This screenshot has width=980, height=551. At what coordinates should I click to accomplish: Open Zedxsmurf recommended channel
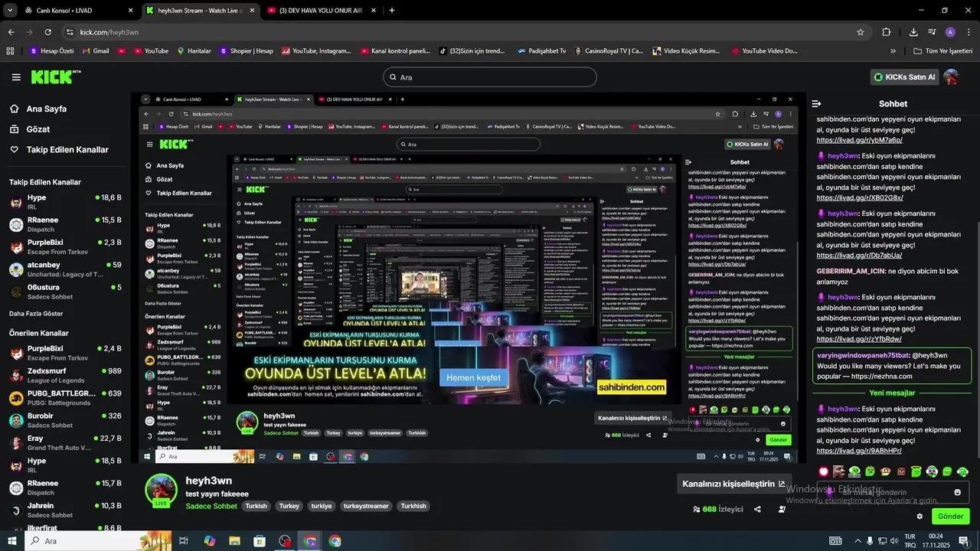[65, 375]
